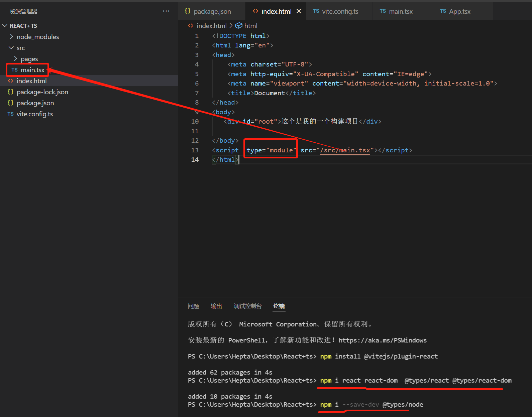Click the html lang="en" tag line

(243, 45)
